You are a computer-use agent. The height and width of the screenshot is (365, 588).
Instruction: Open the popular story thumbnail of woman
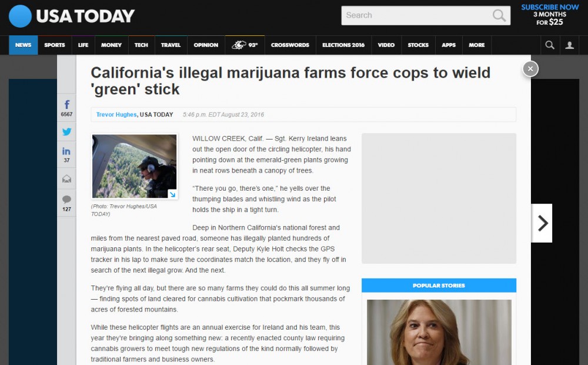point(439,333)
